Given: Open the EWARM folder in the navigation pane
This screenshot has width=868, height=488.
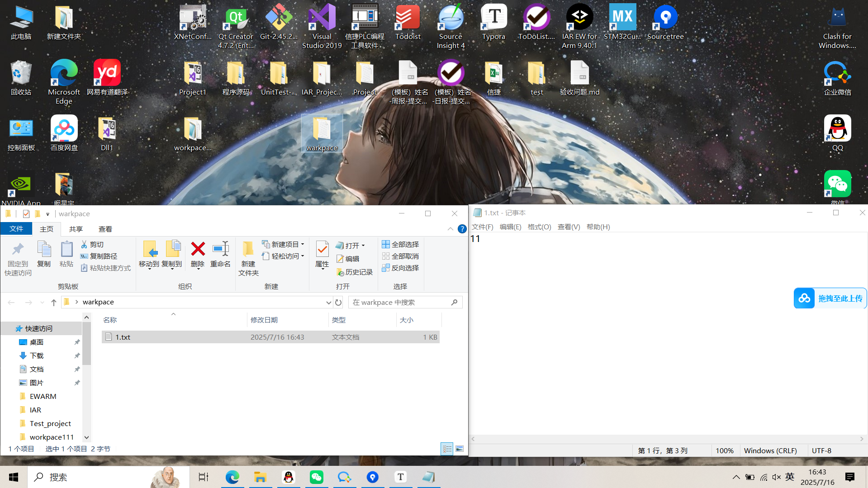Looking at the screenshot, I should point(43,396).
